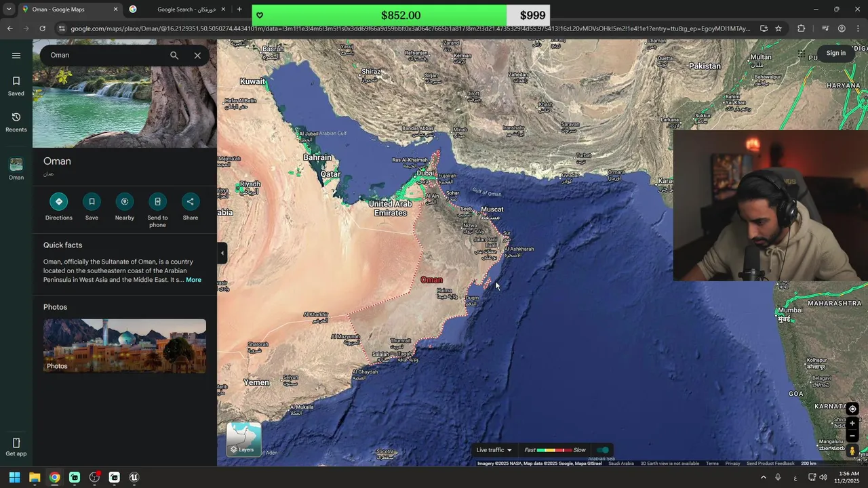This screenshot has height=488, width=868.
Task: Click in the Oman search field
Action: tap(105, 56)
